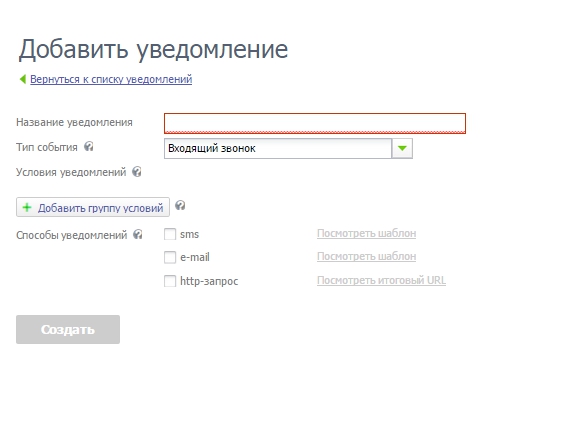Click Вернуться к списку уведомлений link
This screenshot has width=580, height=421.
tap(111, 79)
